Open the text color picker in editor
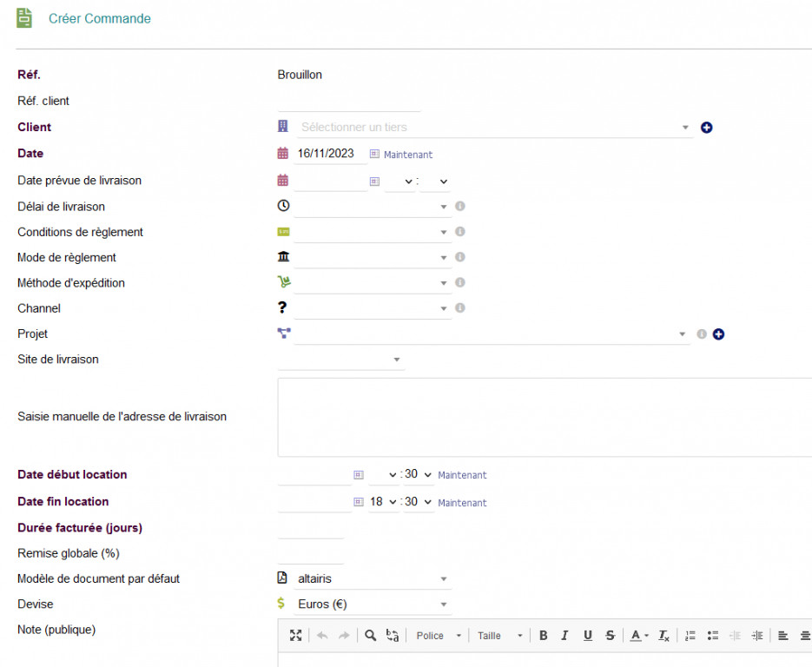 639,636
